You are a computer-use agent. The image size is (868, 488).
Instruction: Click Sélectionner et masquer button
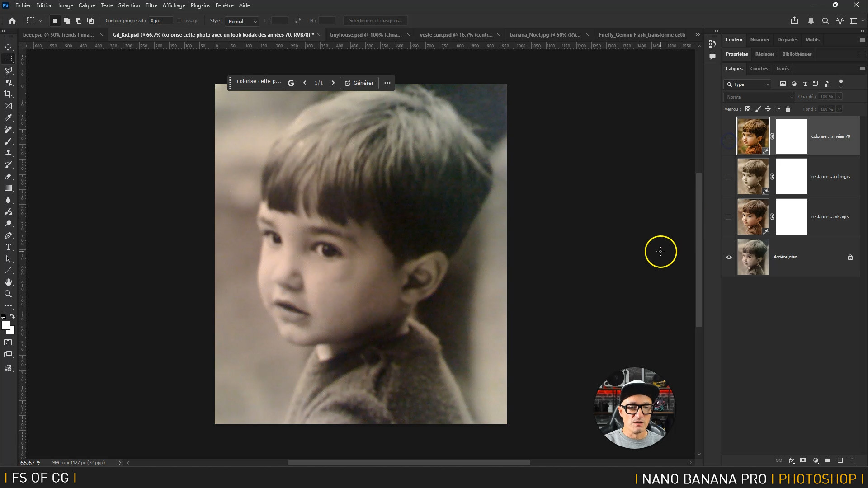375,21
